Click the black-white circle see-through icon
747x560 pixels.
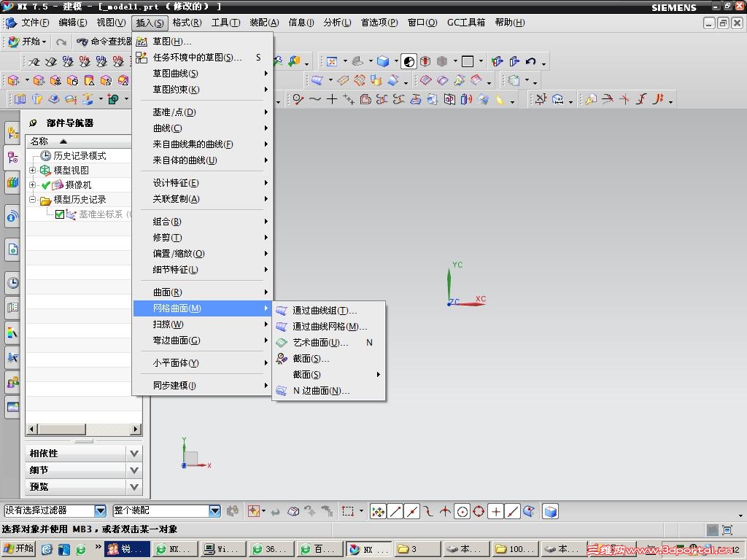coord(409,61)
